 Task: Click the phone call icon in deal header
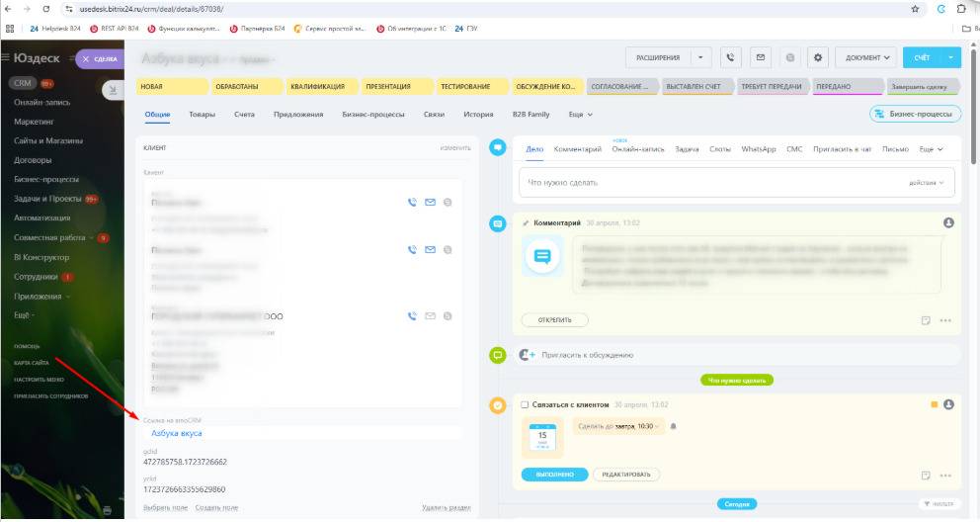730,57
